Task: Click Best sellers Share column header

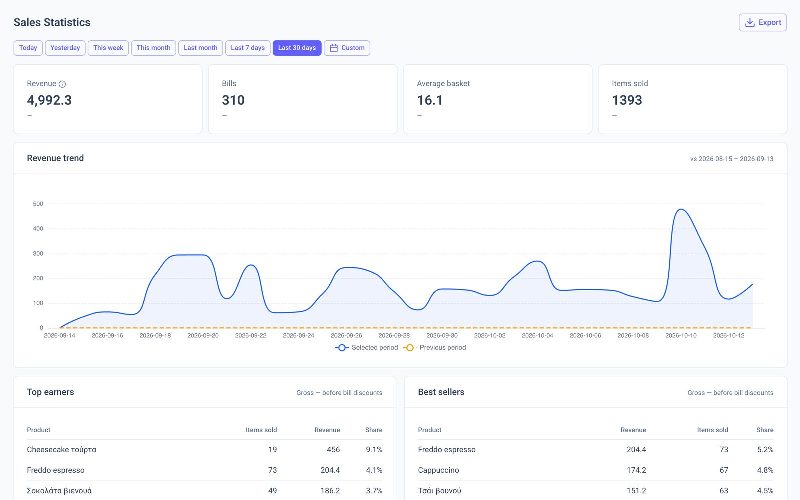Action: point(764,430)
